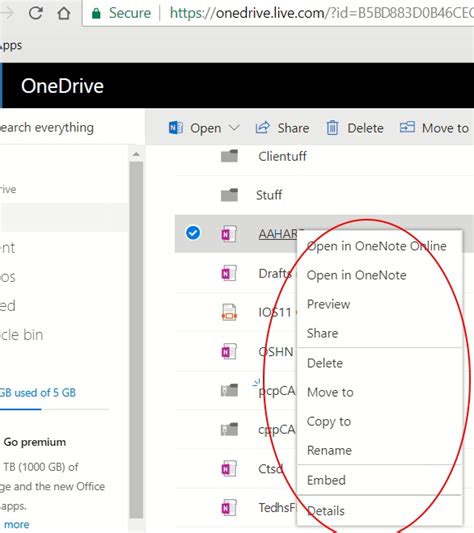This screenshot has height=533, width=474.
Task: Select Preview in the context menu
Action: click(x=379, y=304)
